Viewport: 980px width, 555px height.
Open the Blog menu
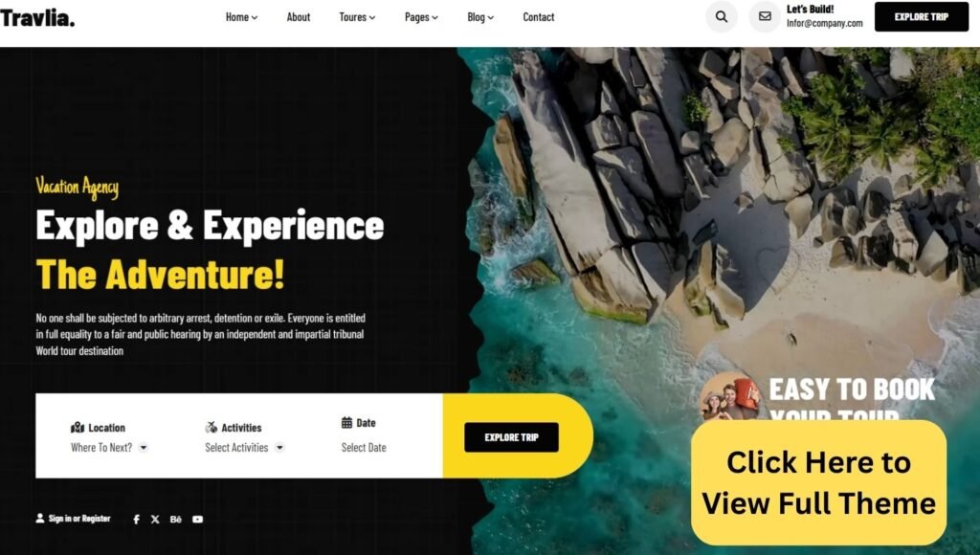click(480, 17)
